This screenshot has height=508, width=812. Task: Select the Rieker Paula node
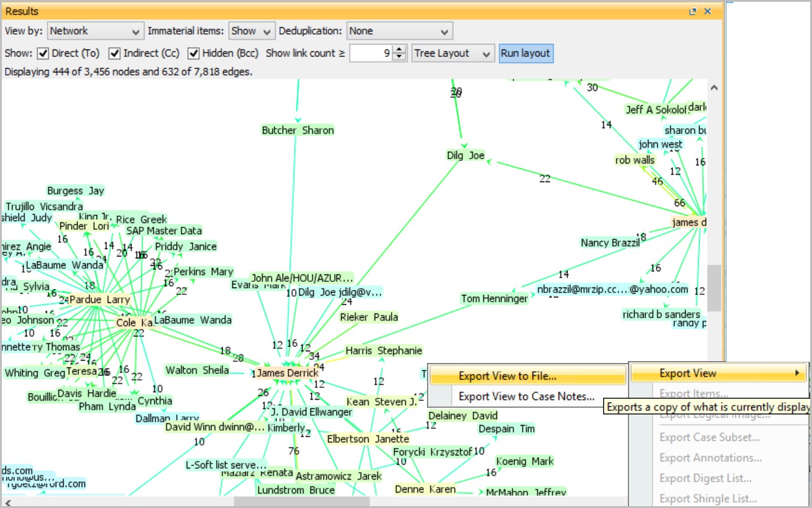coord(369,317)
